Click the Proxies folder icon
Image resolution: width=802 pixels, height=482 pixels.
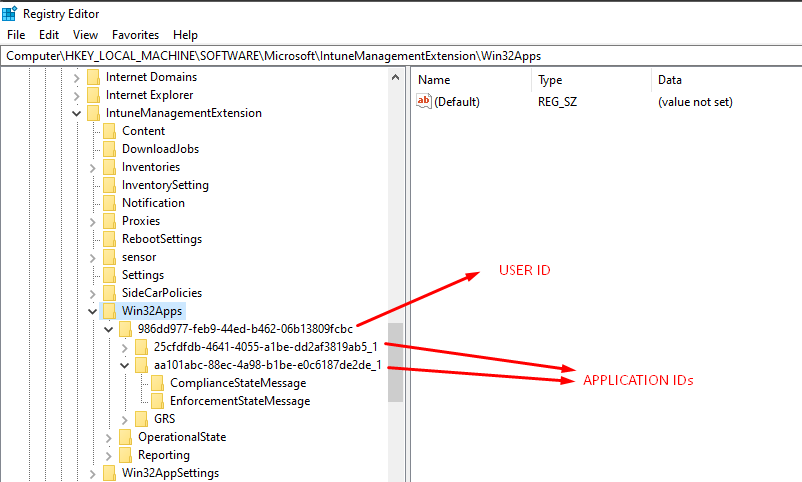[109, 221]
